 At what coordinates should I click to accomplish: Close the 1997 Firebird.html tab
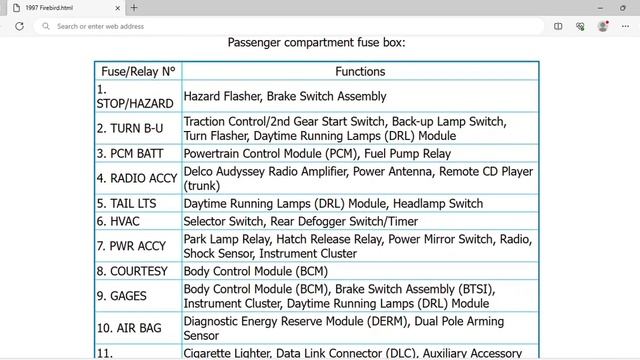(118, 8)
